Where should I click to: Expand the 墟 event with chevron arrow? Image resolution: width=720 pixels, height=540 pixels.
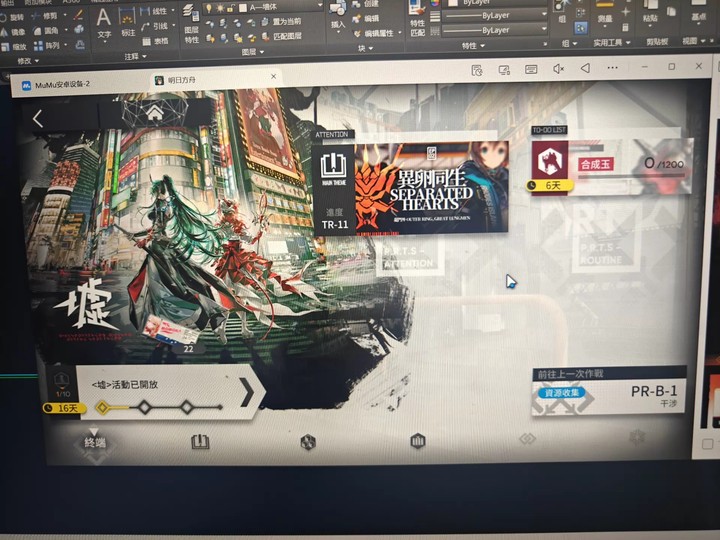(246, 392)
